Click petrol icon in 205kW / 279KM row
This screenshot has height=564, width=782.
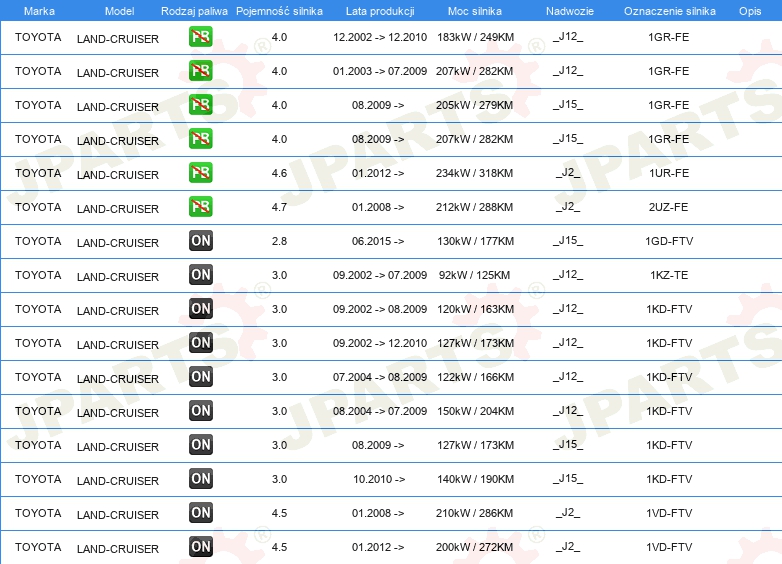point(200,105)
